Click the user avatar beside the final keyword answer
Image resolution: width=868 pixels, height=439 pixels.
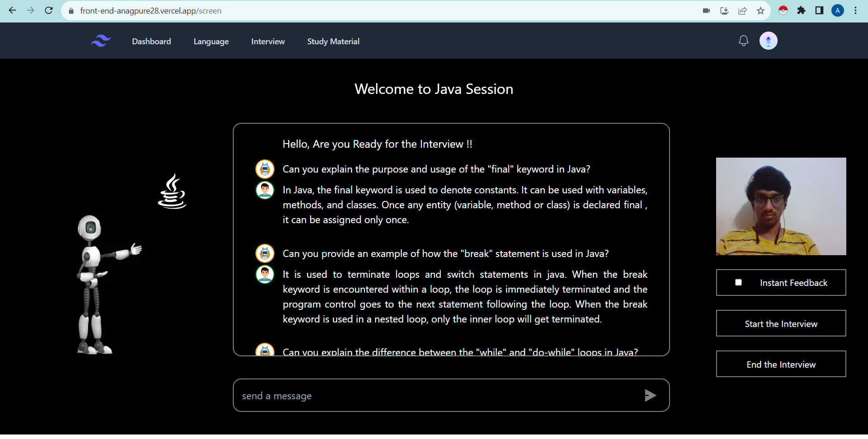(x=265, y=190)
